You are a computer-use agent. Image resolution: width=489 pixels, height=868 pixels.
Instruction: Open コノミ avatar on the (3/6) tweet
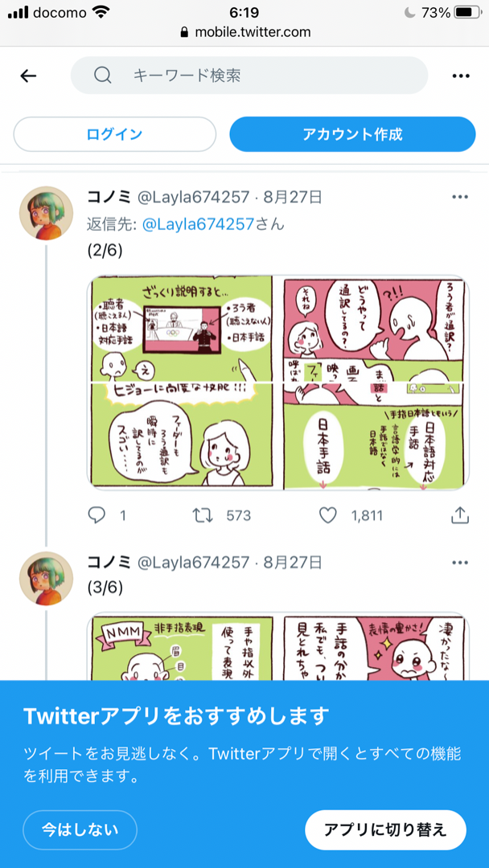46,579
